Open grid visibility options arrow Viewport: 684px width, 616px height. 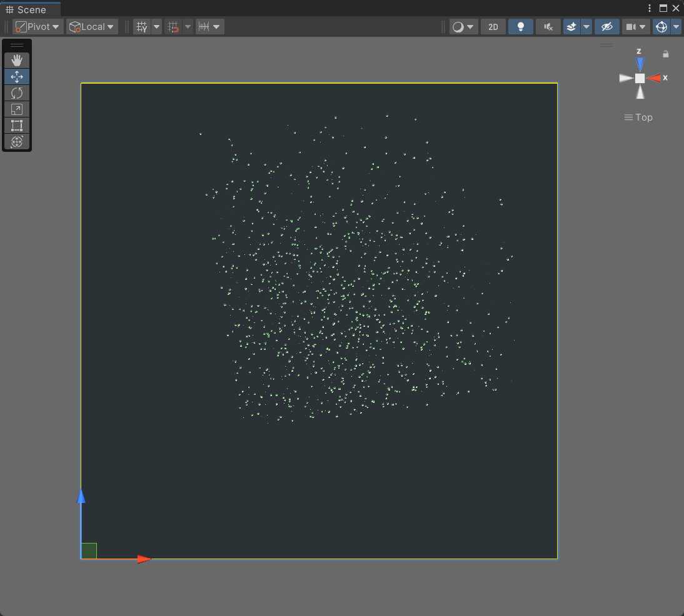tap(156, 27)
